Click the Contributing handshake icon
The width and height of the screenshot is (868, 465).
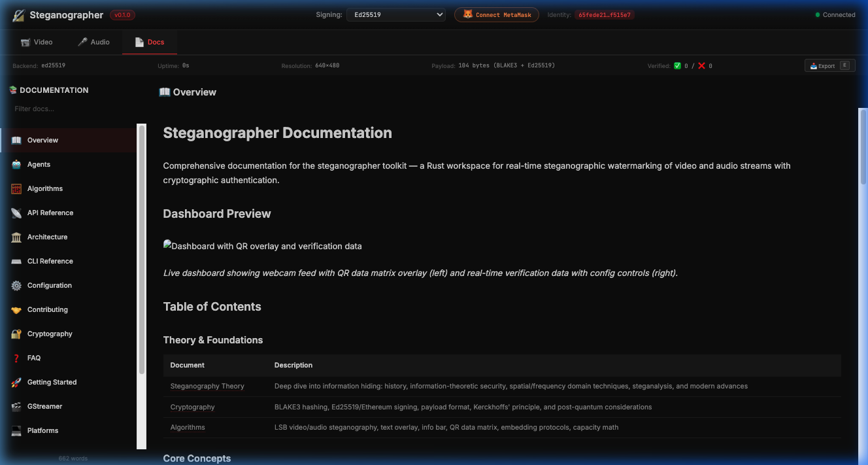16,310
